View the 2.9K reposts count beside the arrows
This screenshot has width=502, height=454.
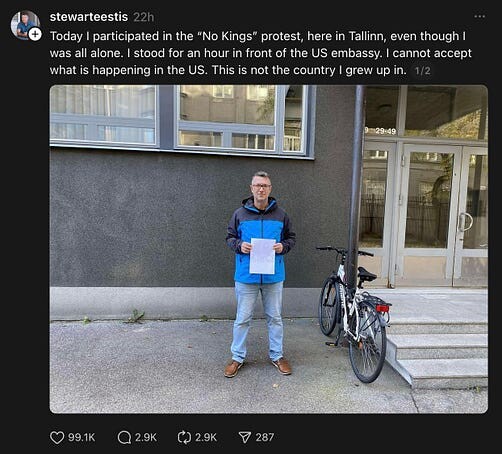pyautogui.click(x=206, y=437)
